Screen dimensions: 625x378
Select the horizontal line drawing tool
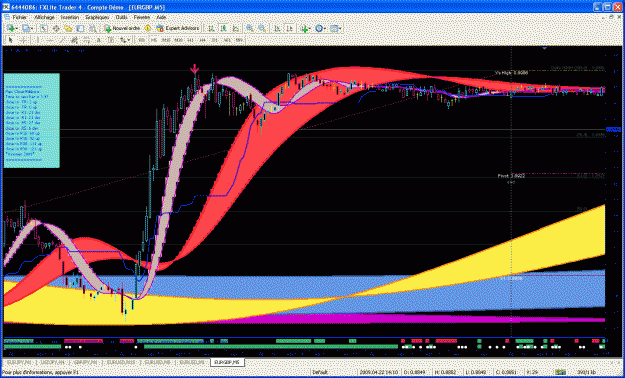(50, 40)
